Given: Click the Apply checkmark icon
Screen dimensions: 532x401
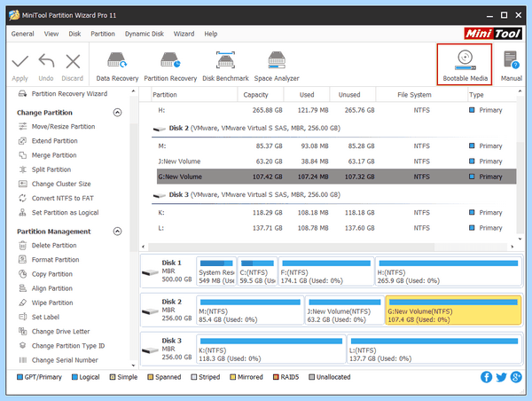Looking at the screenshot, I should pos(20,62).
